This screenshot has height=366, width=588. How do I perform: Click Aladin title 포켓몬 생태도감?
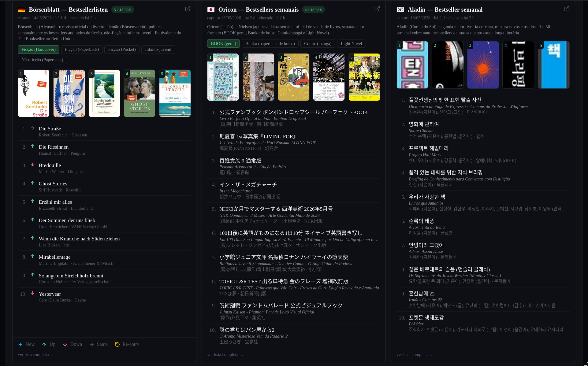click(x=426, y=318)
